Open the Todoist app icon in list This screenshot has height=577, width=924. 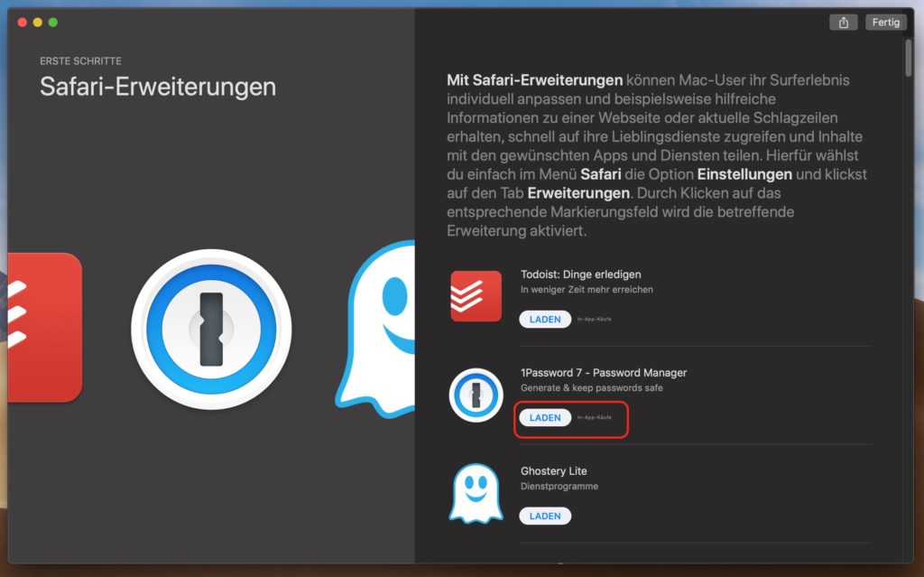[476, 296]
